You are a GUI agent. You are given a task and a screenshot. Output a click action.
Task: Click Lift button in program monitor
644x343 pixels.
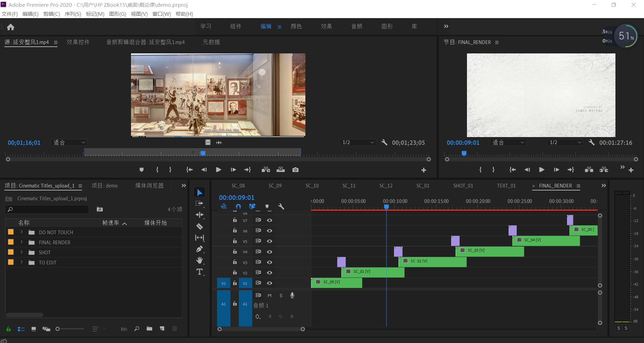pyautogui.click(x=589, y=170)
